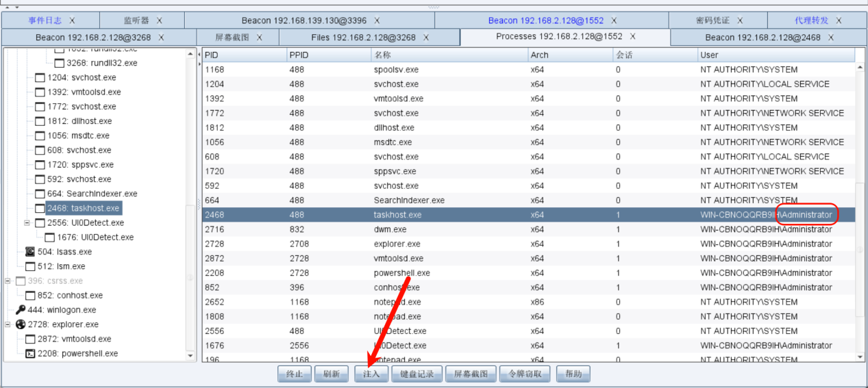
Task: Click the window icon beside 1056: msdtc.exe
Action: (40, 135)
